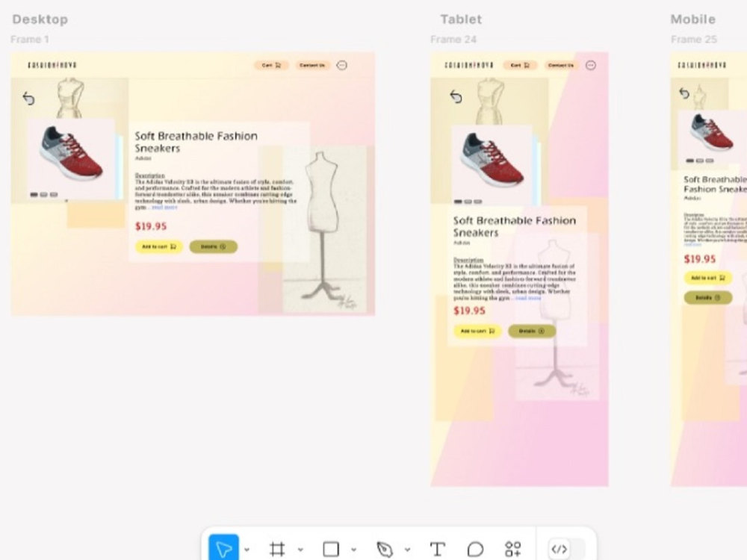747x560 pixels.
Task: Click Details button in Desktop frame
Action: click(214, 246)
